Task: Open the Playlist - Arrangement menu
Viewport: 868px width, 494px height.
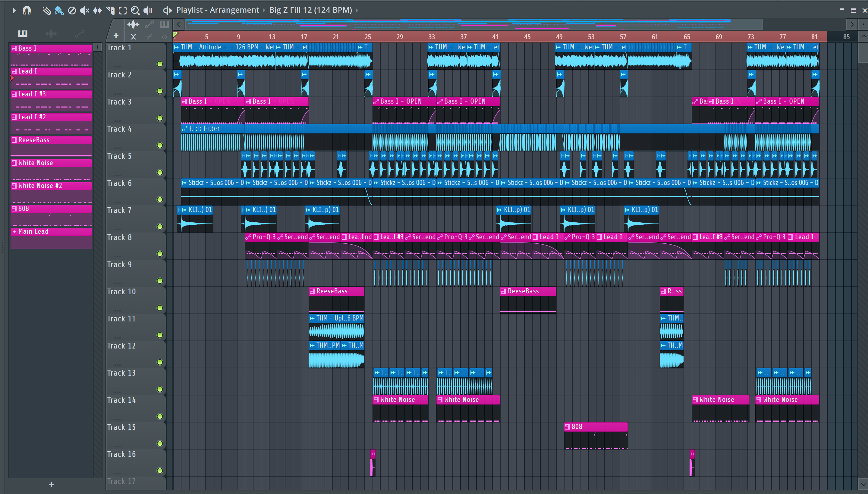Action: 217,10
